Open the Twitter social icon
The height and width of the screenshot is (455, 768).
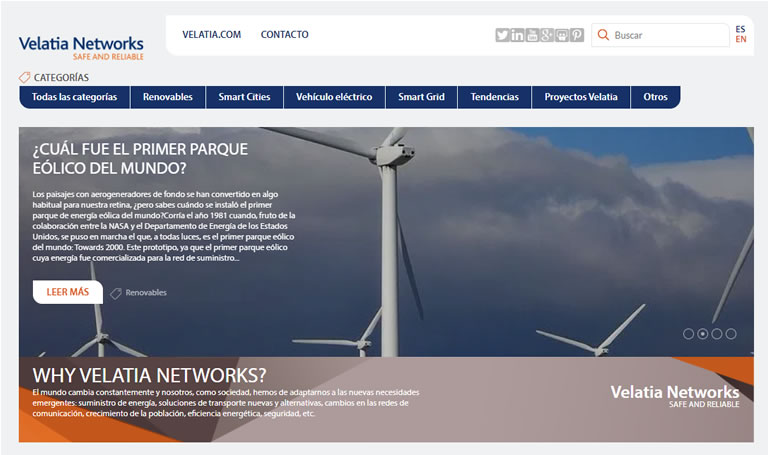502,35
